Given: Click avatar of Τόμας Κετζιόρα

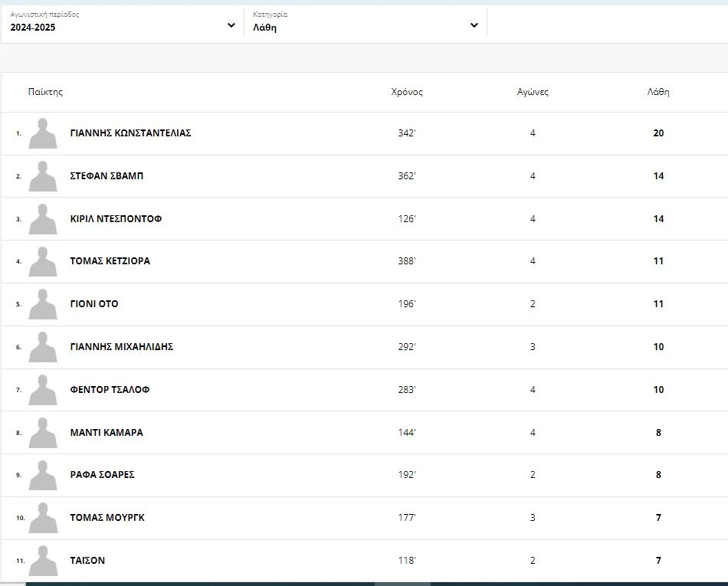Looking at the screenshot, I should [43, 261].
